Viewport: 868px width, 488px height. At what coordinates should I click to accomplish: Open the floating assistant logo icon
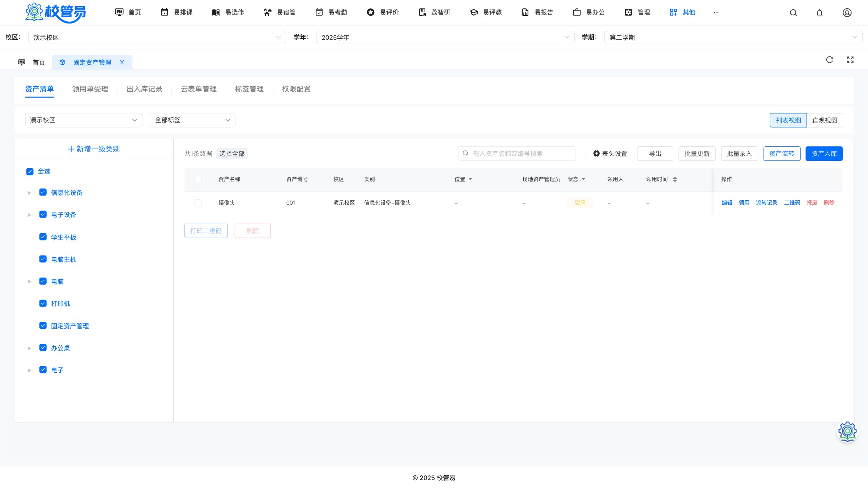pyautogui.click(x=847, y=432)
